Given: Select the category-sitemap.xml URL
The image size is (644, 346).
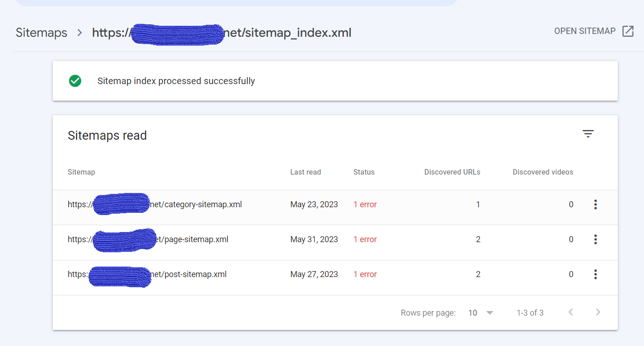Looking at the screenshot, I should [x=155, y=204].
